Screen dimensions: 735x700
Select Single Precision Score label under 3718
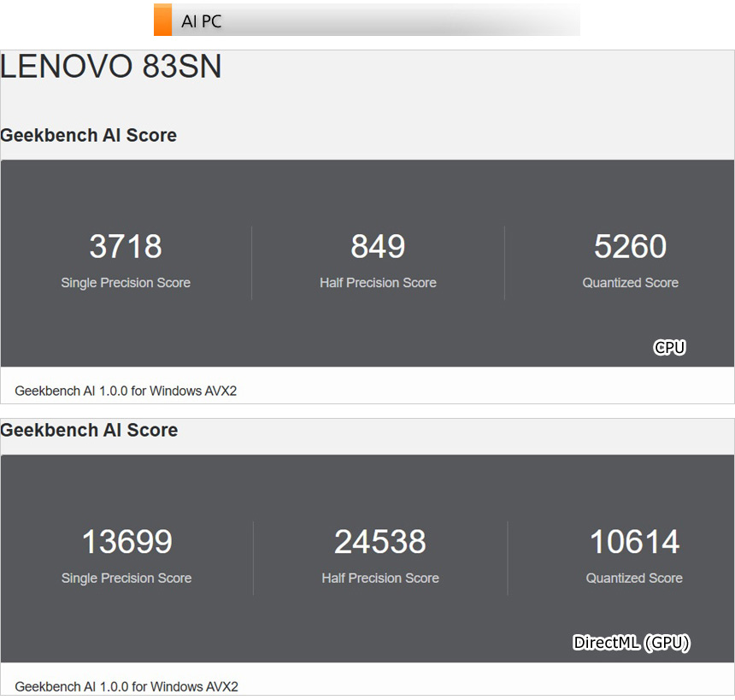tap(126, 283)
